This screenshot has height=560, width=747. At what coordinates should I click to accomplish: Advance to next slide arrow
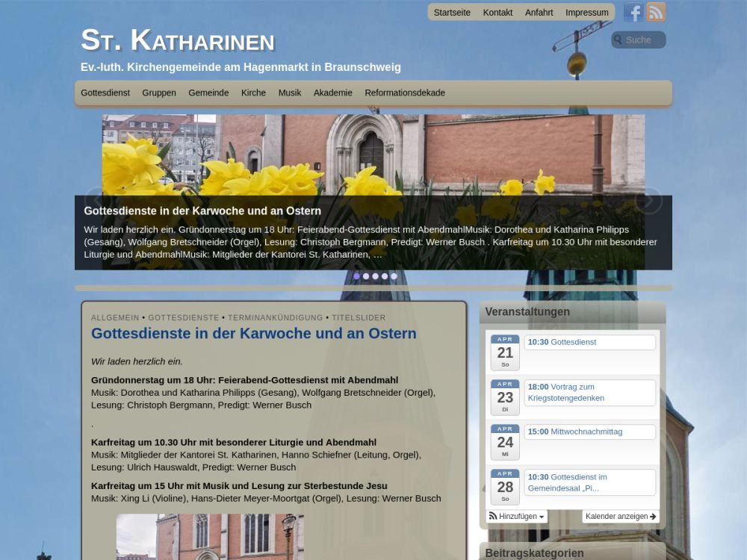click(x=648, y=200)
